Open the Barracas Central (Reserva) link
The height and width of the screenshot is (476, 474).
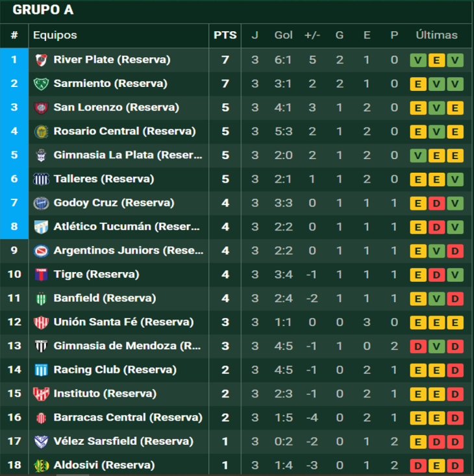[128, 418]
